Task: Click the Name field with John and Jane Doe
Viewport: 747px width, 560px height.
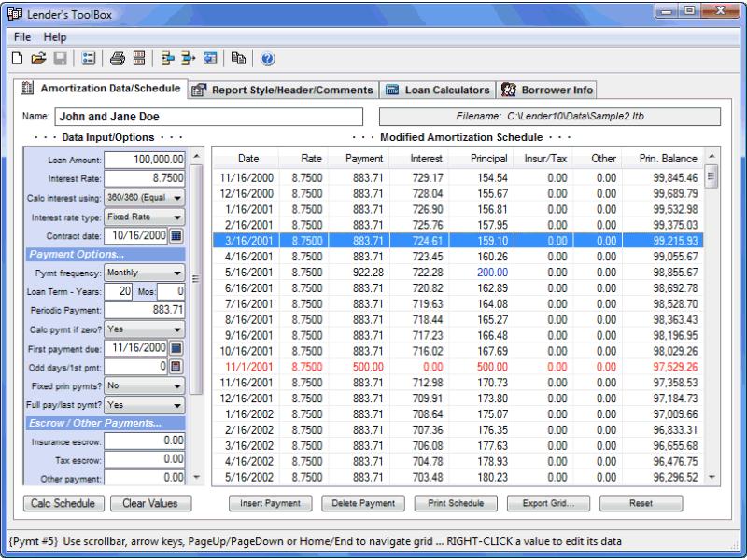Action: click(208, 117)
